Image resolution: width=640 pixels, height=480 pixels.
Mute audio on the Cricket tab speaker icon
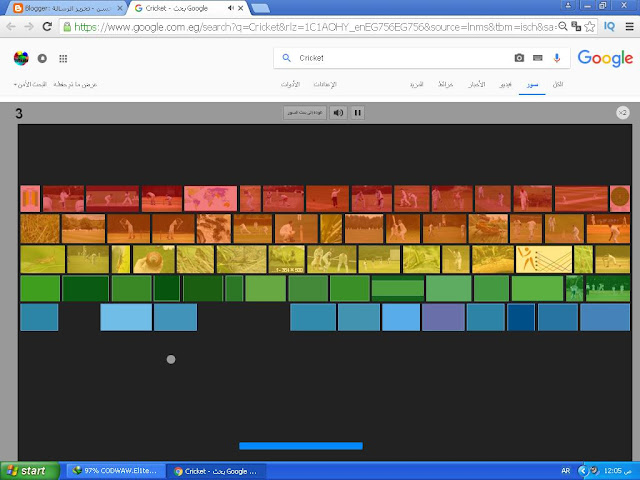pyautogui.click(x=231, y=8)
